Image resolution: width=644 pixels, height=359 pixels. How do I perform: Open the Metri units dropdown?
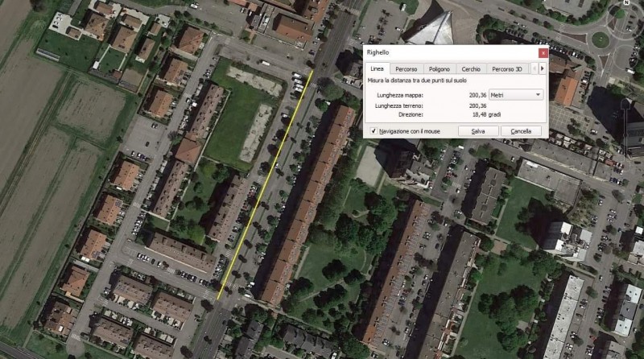click(x=516, y=95)
